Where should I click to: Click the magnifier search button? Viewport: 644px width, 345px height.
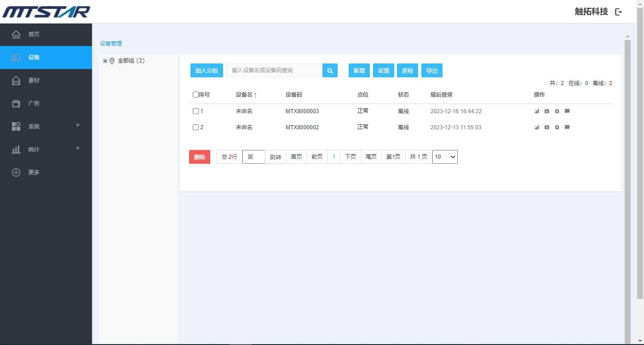pyautogui.click(x=330, y=70)
